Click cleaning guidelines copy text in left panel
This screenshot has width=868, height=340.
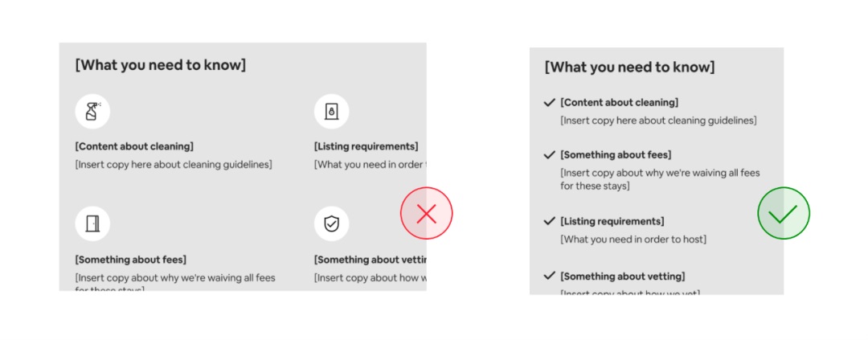point(174,165)
